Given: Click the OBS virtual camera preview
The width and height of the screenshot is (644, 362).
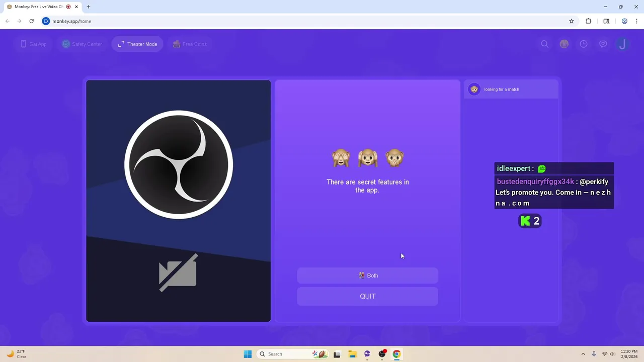Looking at the screenshot, I should [179, 201].
